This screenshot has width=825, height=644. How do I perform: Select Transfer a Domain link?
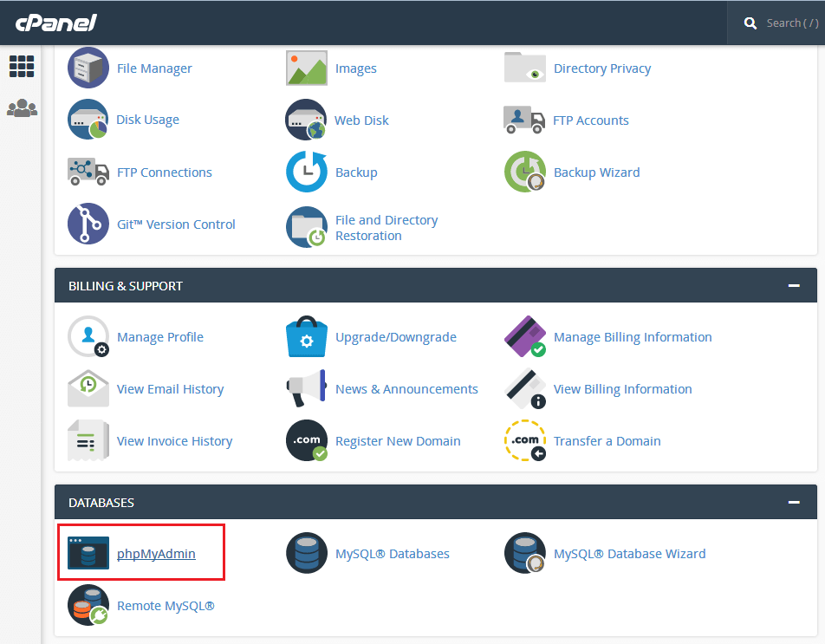tap(607, 441)
